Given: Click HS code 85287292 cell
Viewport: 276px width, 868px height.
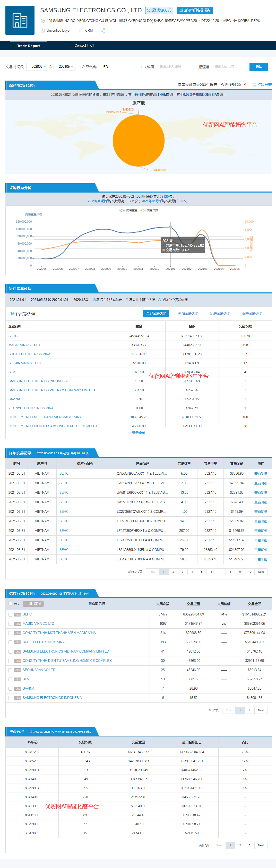Looking at the screenshot, I should tap(32, 752).
